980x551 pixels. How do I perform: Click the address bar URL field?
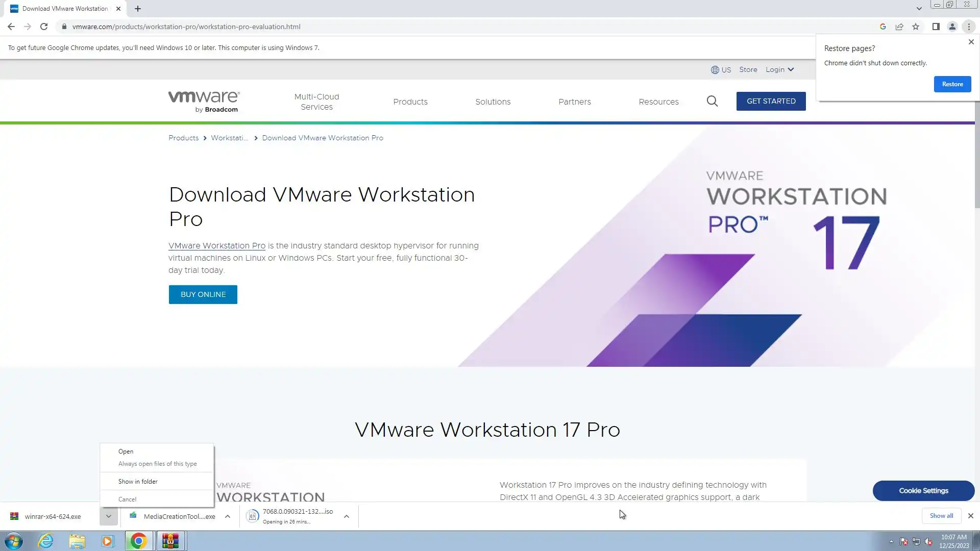click(357, 27)
